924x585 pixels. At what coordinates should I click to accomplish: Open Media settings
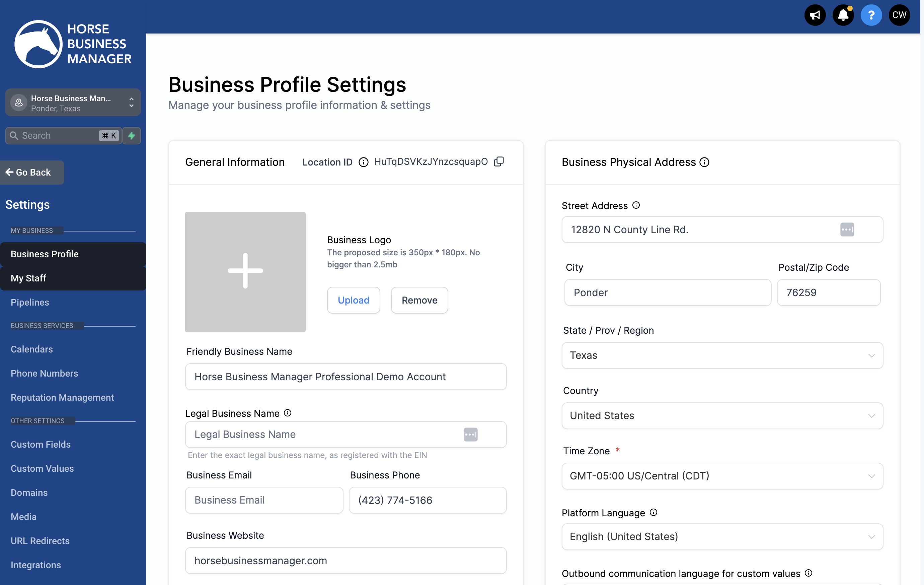[24, 517]
